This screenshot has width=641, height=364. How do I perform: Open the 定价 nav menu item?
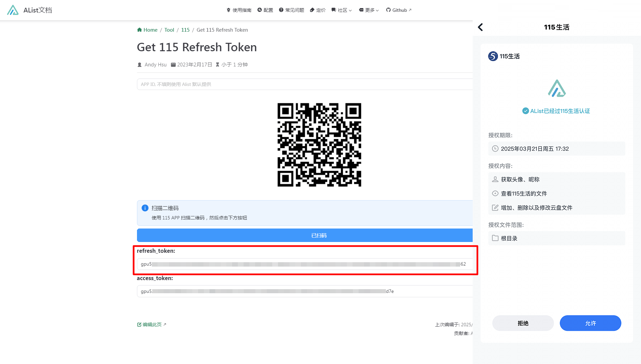[x=317, y=10]
